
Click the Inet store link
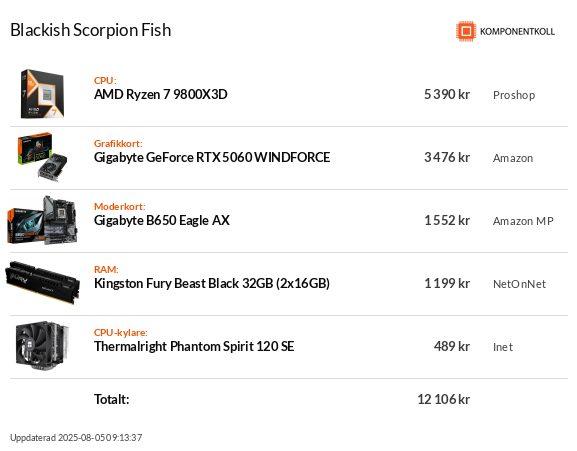point(503,347)
